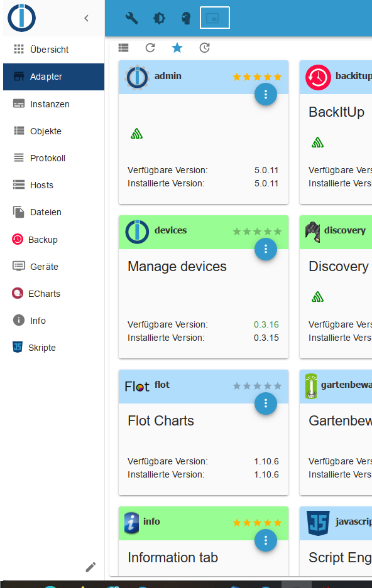The width and height of the screenshot is (372, 588).
Task: Open ECharts from the sidebar
Action: coord(53,293)
